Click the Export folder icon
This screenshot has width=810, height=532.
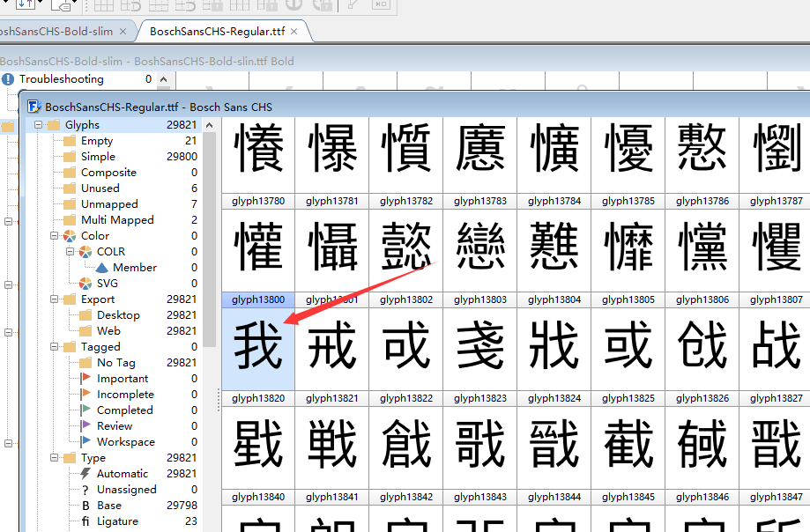70,299
